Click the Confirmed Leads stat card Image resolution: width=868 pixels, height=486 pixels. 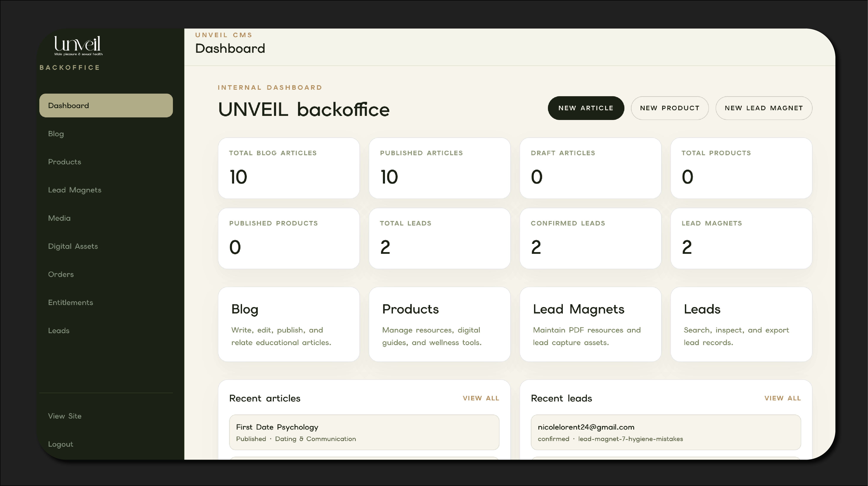click(590, 239)
